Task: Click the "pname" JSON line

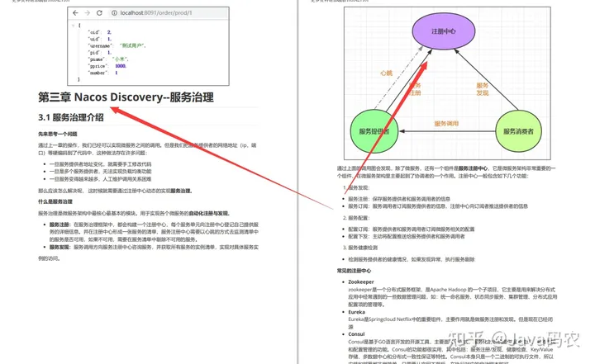Action: click(108, 59)
